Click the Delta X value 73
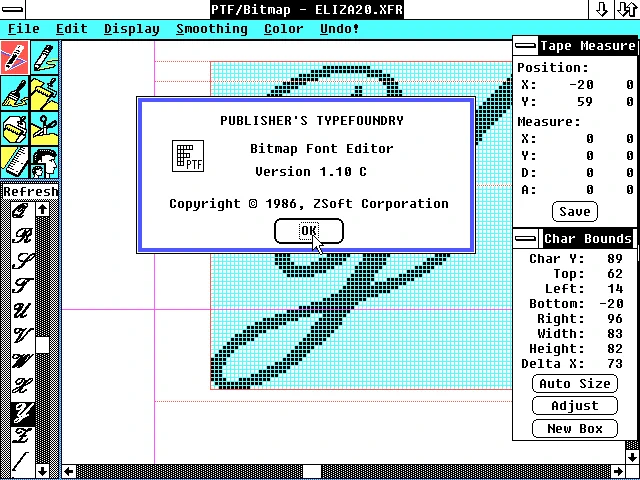Viewport: 640px width, 480px height. (x=615, y=364)
